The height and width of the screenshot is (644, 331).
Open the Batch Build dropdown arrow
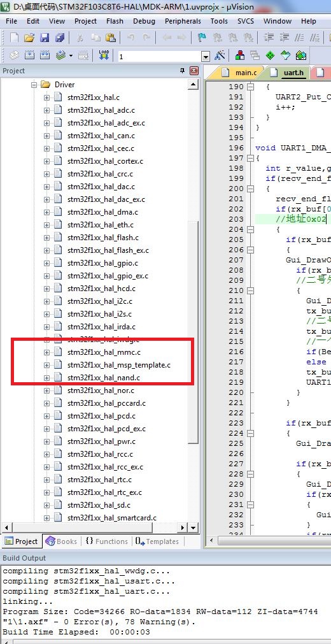[71, 55]
